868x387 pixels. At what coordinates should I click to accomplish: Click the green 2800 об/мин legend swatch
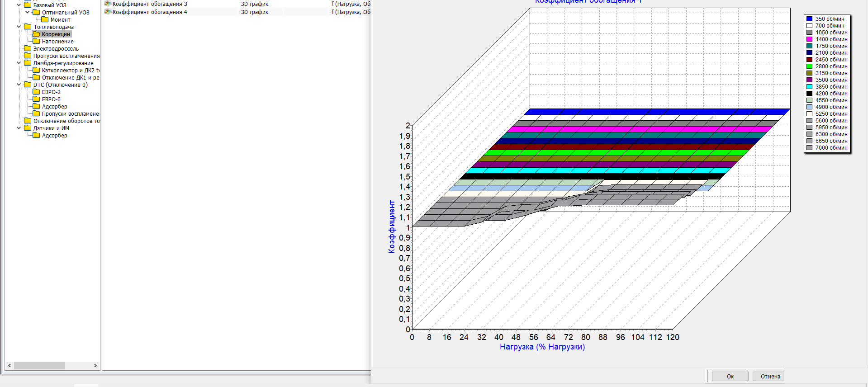809,66
